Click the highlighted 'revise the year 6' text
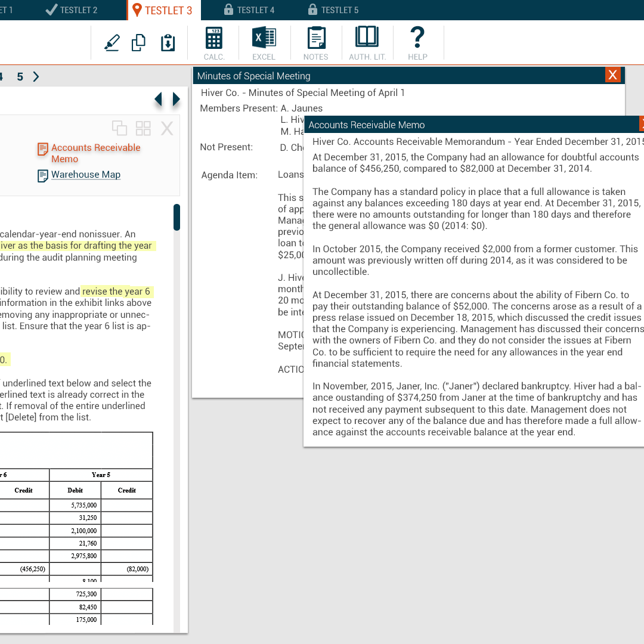Image resolution: width=644 pixels, height=644 pixels. (116, 292)
